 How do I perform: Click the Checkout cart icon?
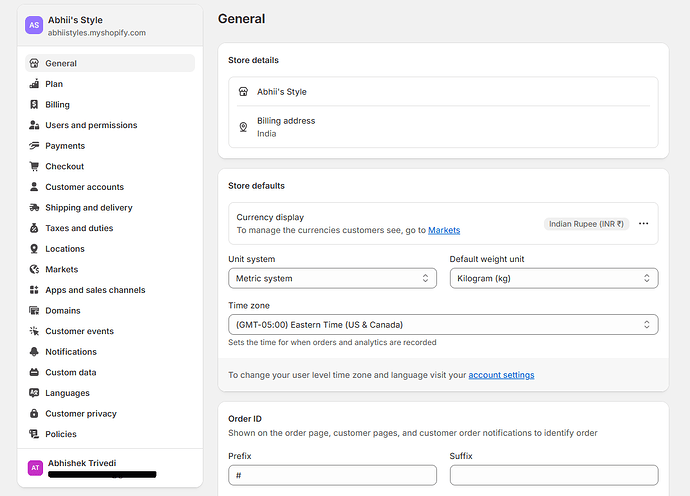(35, 166)
